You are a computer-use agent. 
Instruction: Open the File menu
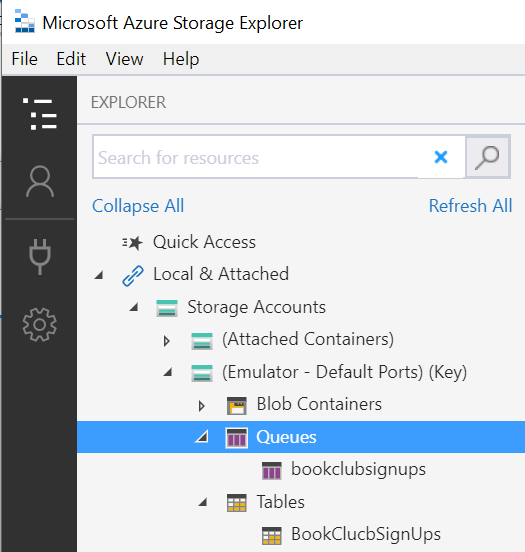point(24,59)
